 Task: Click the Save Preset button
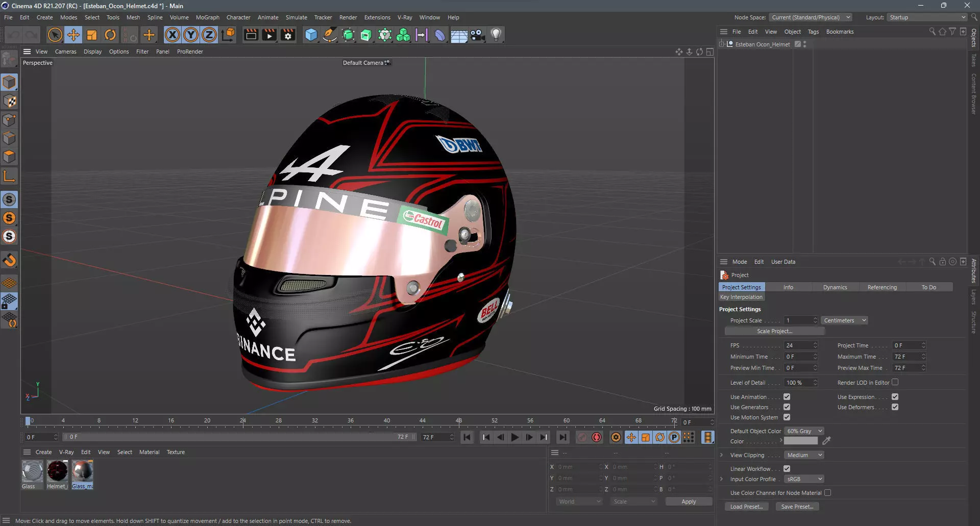coord(797,507)
